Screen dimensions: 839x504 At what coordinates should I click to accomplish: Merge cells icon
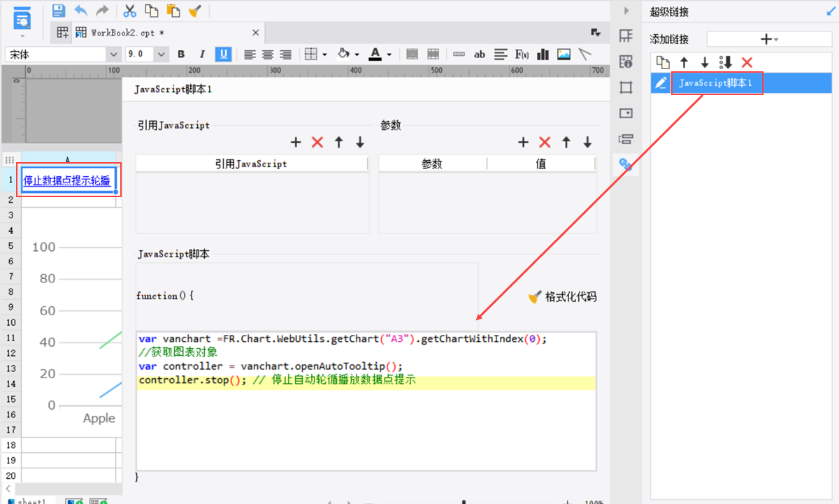(413, 54)
